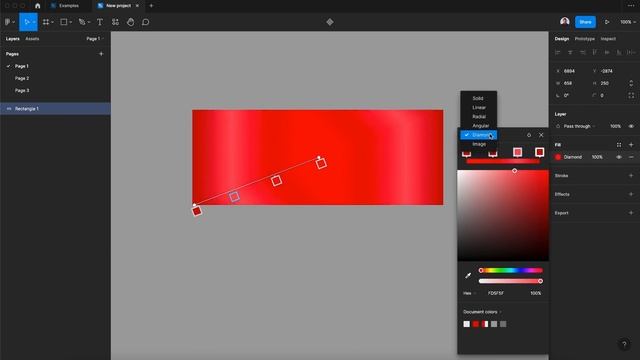Click the user avatar
The width and height of the screenshot is (640, 360).
565,22
